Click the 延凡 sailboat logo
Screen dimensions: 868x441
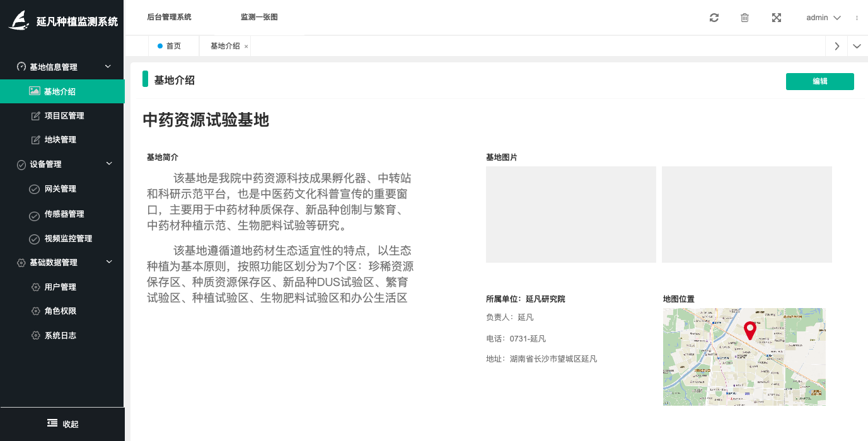click(20, 21)
